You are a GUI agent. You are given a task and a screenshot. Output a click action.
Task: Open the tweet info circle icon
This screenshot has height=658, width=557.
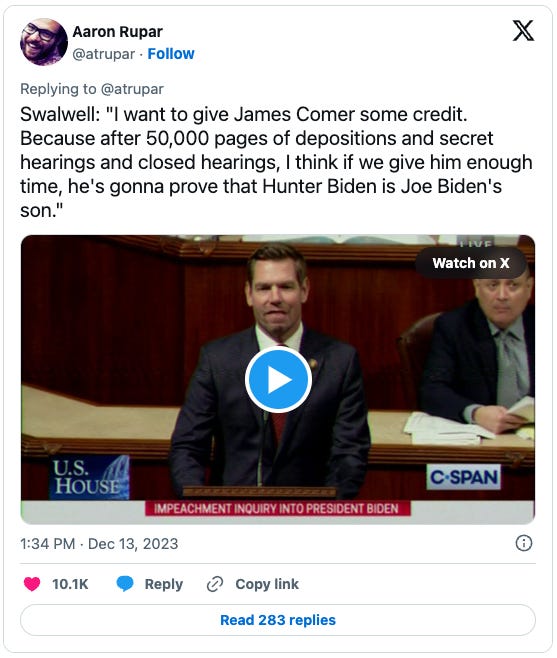tap(523, 543)
